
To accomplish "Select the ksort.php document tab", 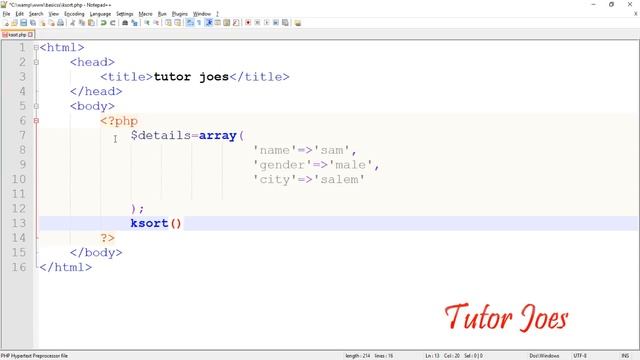I will coord(17,35).
